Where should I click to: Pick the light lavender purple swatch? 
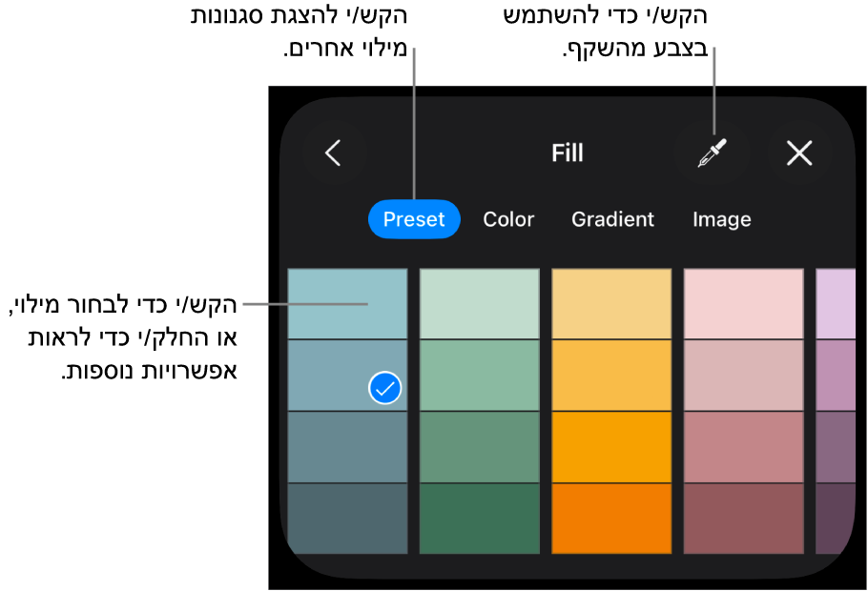(x=835, y=303)
